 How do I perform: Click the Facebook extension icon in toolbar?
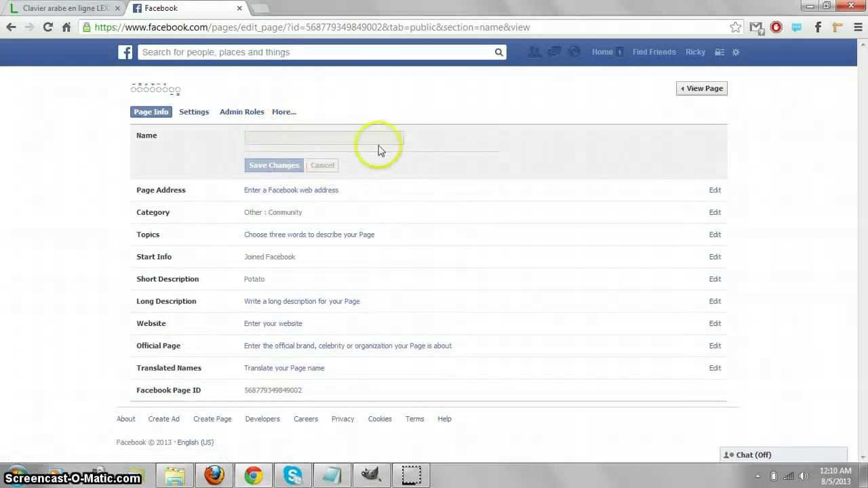[x=818, y=27]
